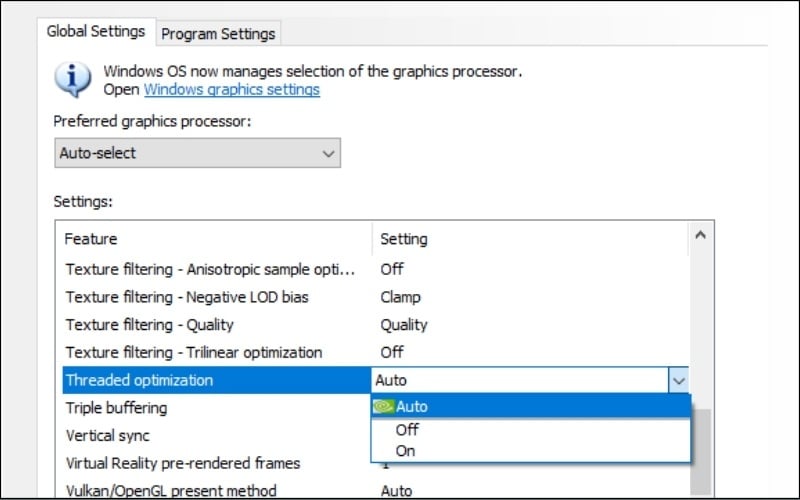Click the blue information icon
800x500 pixels.
pos(74,79)
